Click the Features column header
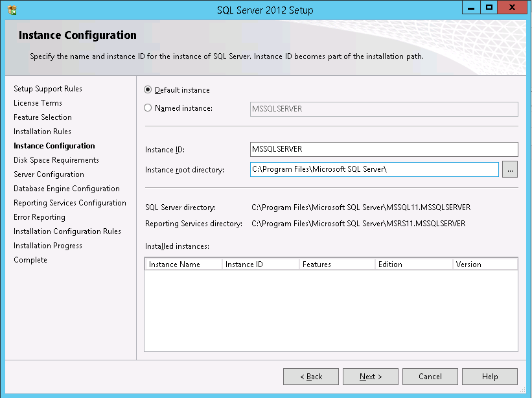Image resolution: width=532 pixels, height=398 pixels. pyautogui.click(x=337, y=264)
